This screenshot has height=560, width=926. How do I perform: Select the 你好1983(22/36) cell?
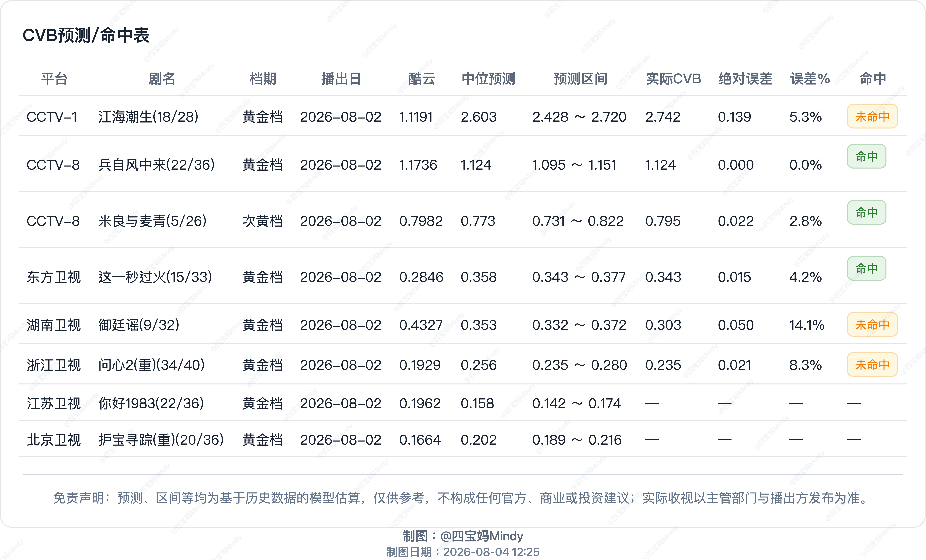[151, 403]
